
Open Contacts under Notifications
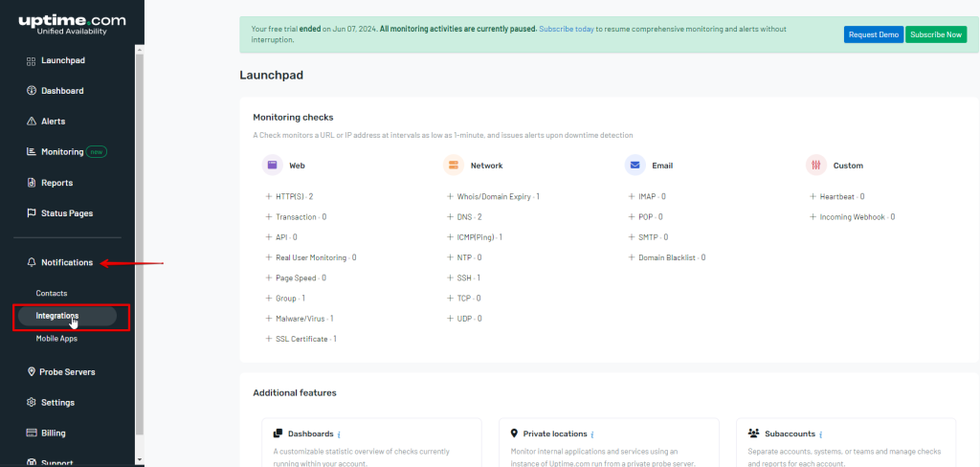(52, 293)
